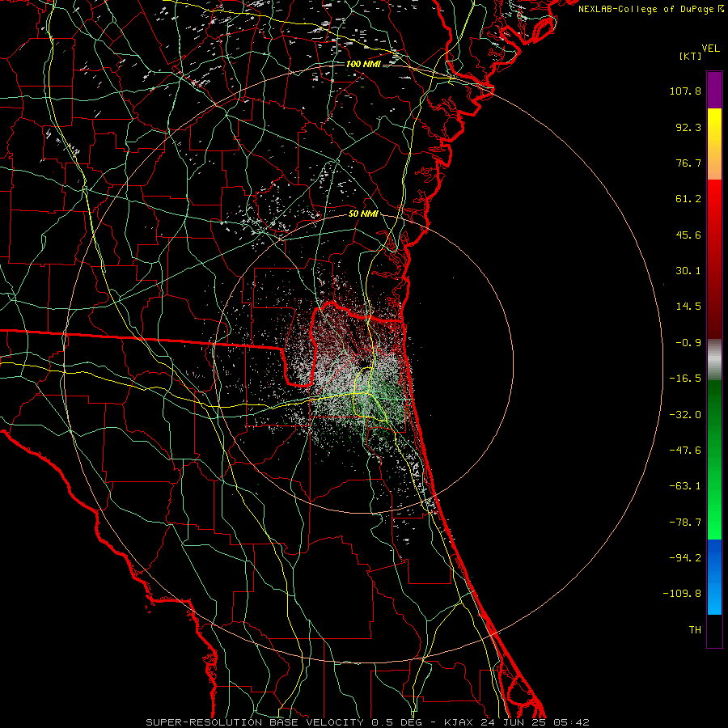Viewport: 728px width, 728px height.
Task: Click the 50 NMI range ring label
Action: [x=363, y=214]
